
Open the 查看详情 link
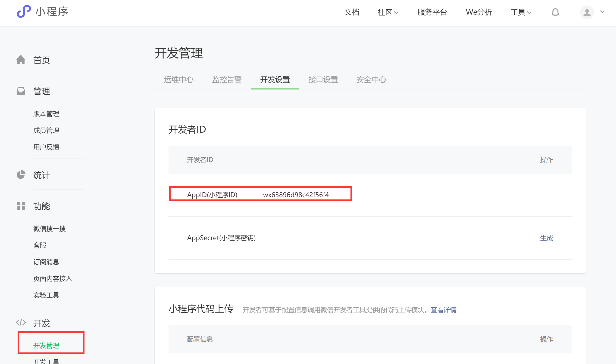(443, 310)
